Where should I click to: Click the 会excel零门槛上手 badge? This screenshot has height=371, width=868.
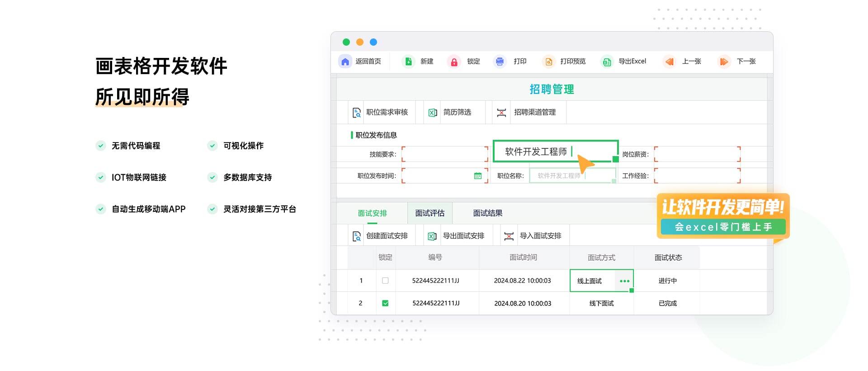coord(723,227)
